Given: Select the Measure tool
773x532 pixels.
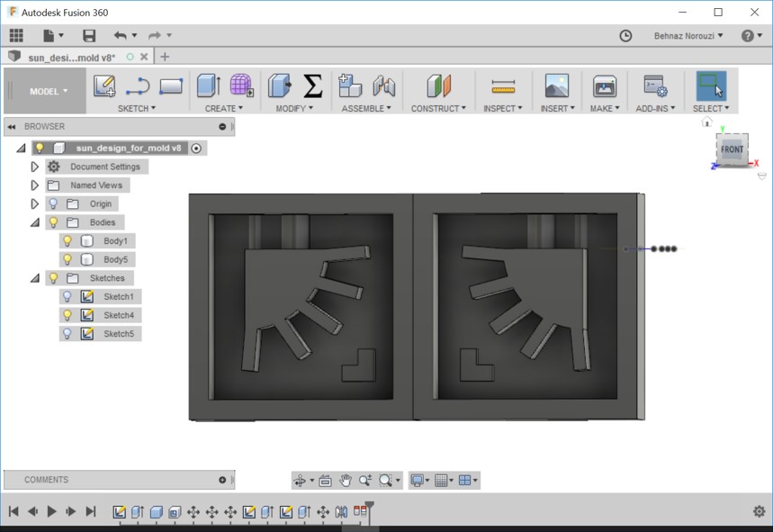Looking at the screenshot, I should coord(503,86).
